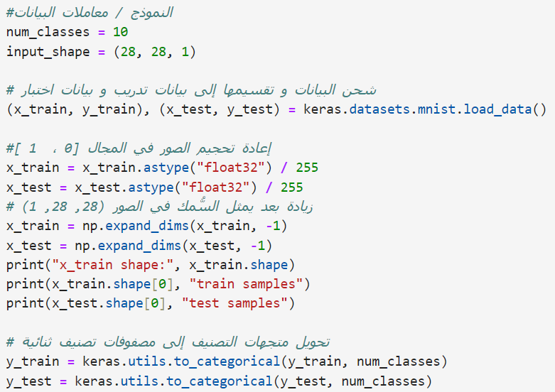Click the first Arabic comment at top

point(90,13)
